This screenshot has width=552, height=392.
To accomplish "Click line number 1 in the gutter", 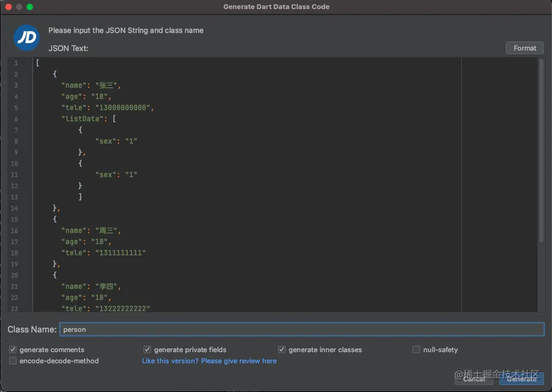I will [16, 63].
